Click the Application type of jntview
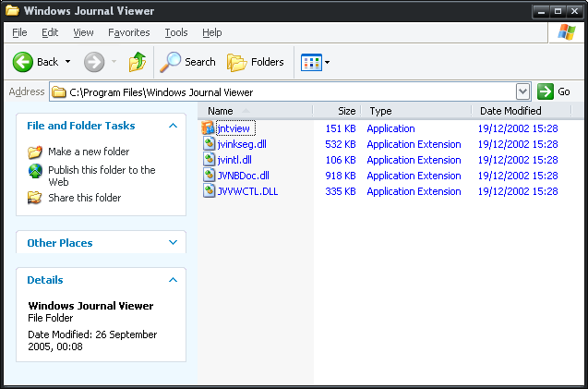Image resolution: width=588 pixels, height=389 pixels. click(x=390, y=128)
